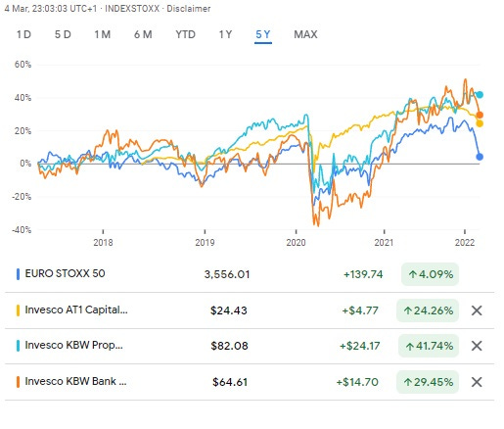Image resolution: width=504 pixels, height=429 pixels.
Task: Click the 2022 axis label
Action: tap(465, 243)
